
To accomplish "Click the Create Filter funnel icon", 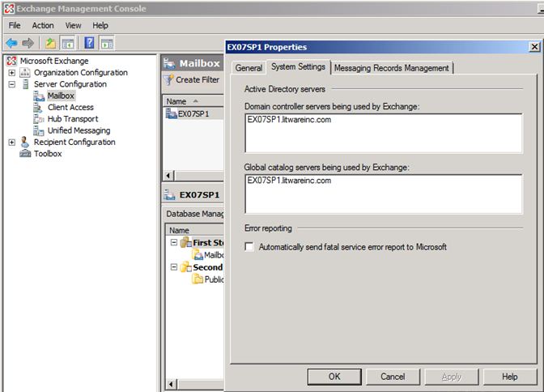I will [x=168, y=80].
